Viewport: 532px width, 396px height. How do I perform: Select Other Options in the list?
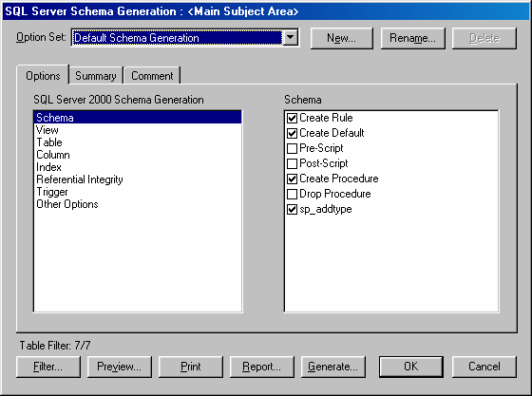138,204
